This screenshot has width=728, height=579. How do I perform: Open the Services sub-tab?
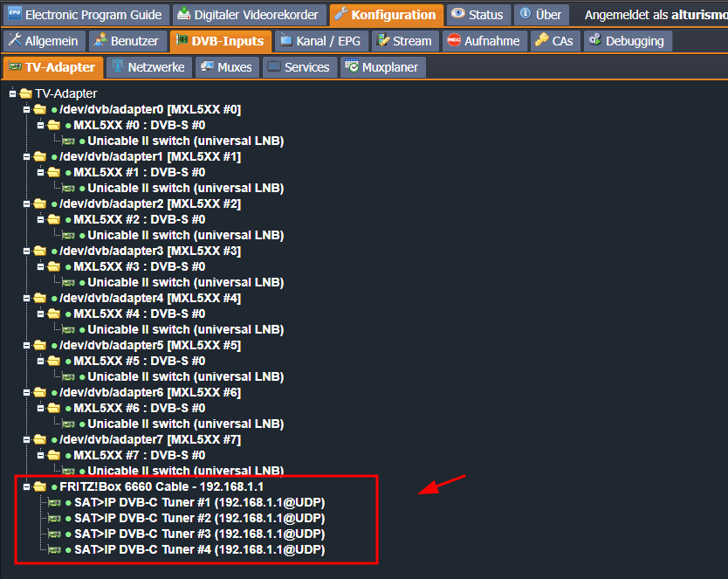point(299,67)
